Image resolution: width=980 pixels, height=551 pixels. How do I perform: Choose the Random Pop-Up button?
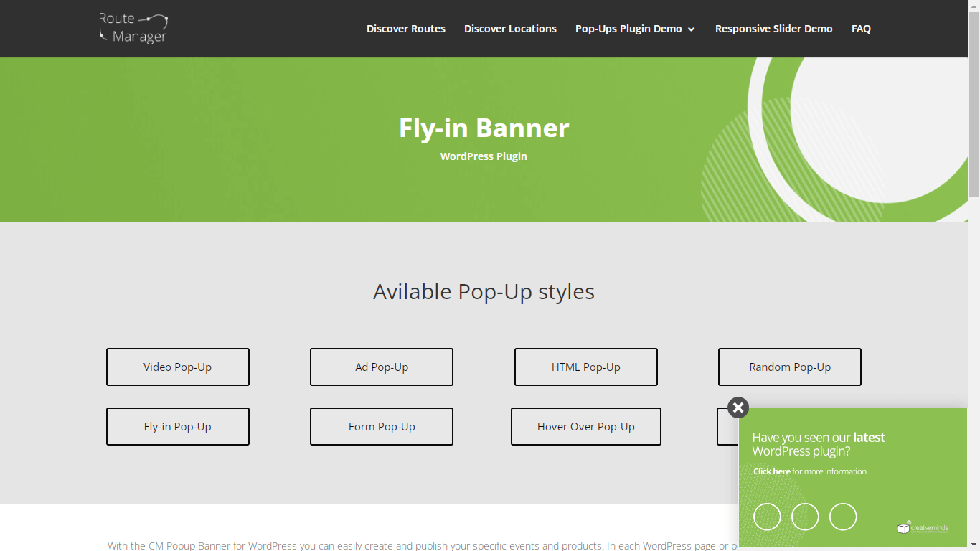[x=790, y=367]
